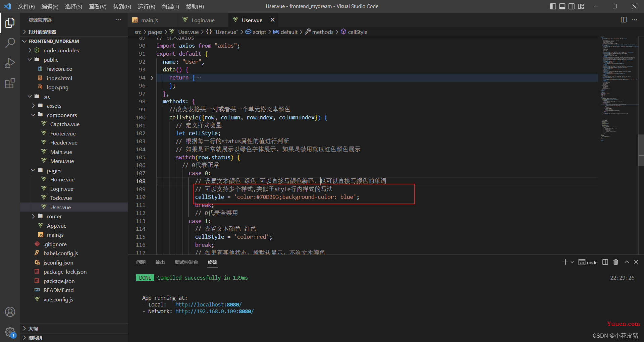This screenshot has height=342, width=644.
Task: Open the 帮助(H) menu
Action: coord(195,6)
